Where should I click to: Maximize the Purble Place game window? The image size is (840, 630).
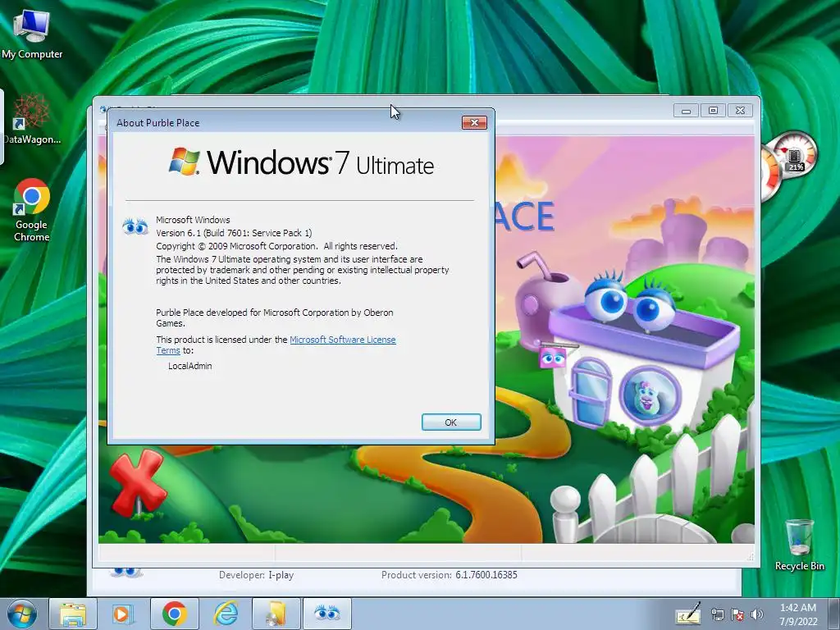[713, 111]
